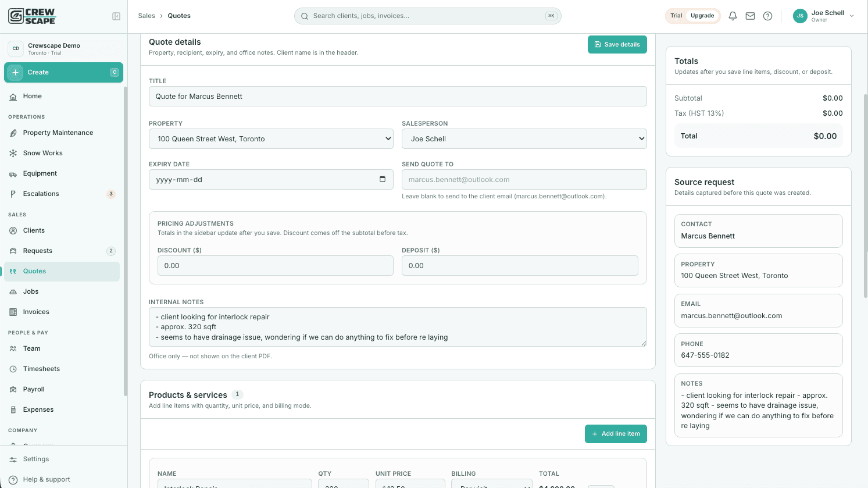
Task: Go to Quotes in the sidebar
Action: point(62,272)
